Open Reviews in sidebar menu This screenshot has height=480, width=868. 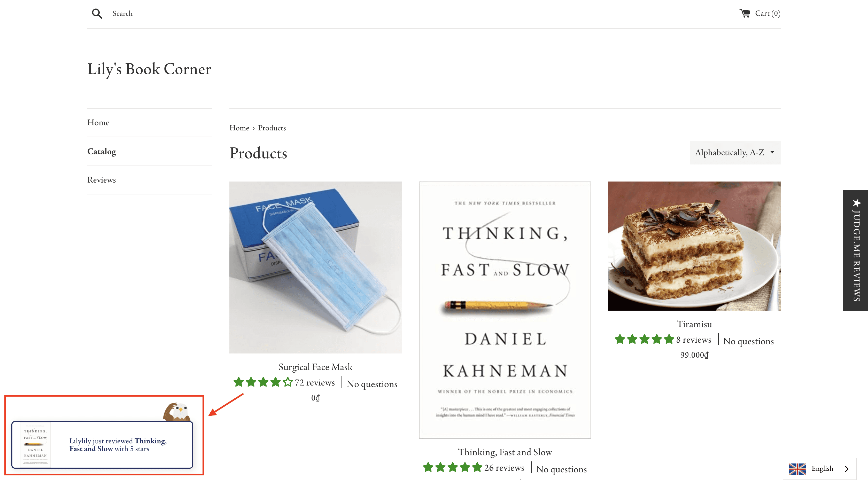coord(102,180)
